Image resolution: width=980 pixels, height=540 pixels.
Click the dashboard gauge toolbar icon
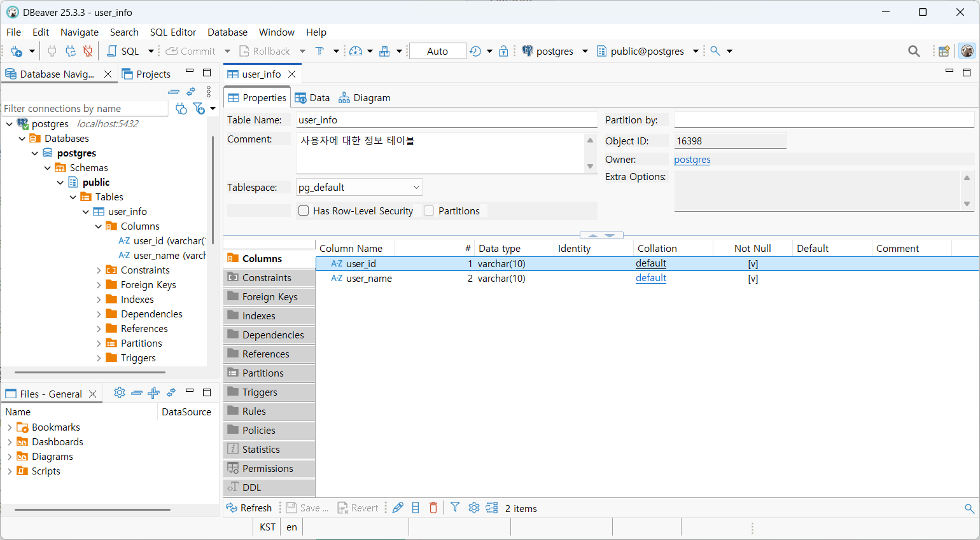[x=356, y=52]
